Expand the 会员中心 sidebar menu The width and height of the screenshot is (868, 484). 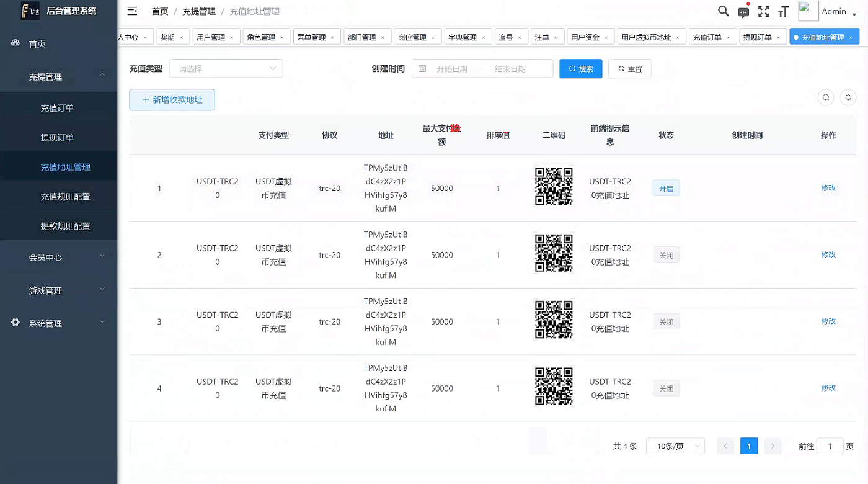tap(58, 257)
